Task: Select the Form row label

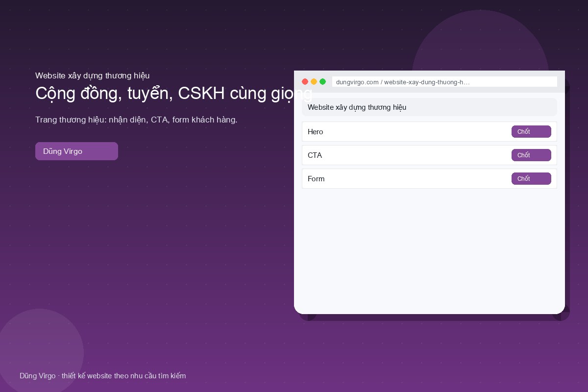Action: click(316, 179)
